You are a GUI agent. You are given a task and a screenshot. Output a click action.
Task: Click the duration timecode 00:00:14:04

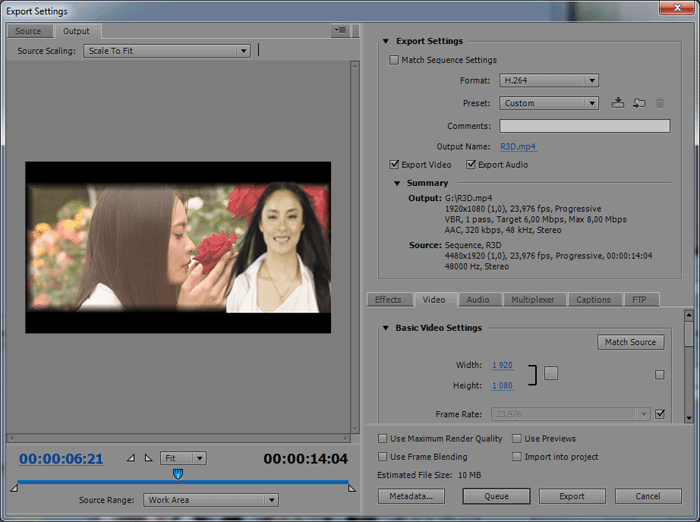[305, 459]
